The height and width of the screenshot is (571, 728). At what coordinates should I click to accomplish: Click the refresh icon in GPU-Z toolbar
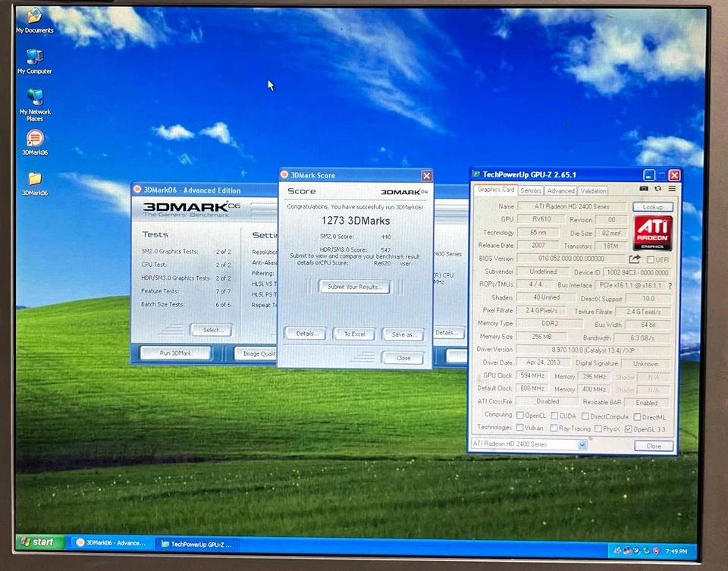658,187
